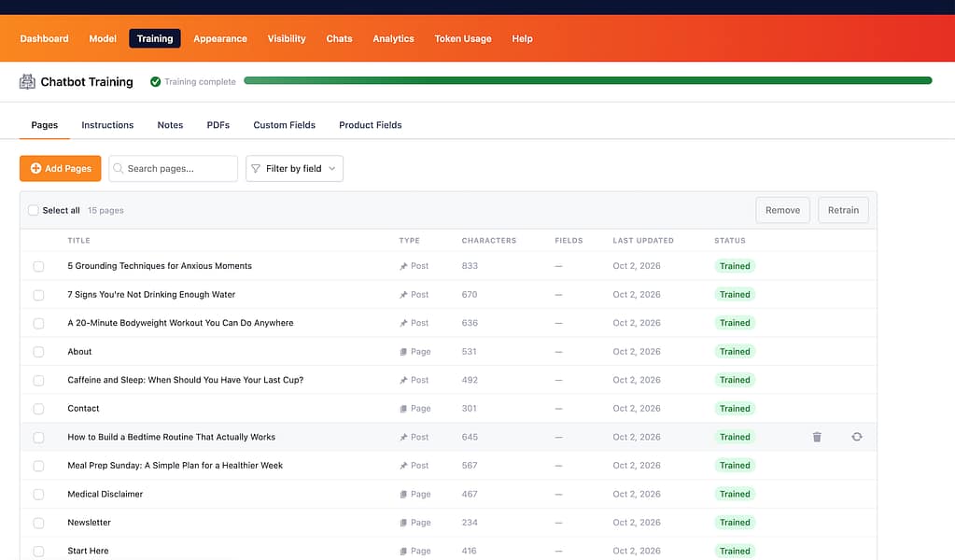Click the search magnifier icon
This screenshot has width=955, height=560.
(x=119, y=168)
